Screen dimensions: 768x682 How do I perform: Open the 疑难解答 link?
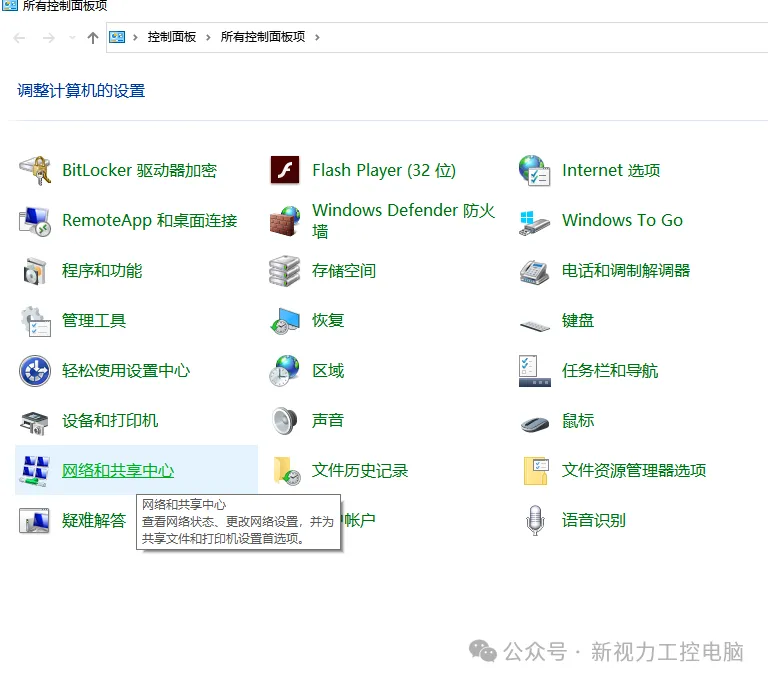tap(94, 521)
